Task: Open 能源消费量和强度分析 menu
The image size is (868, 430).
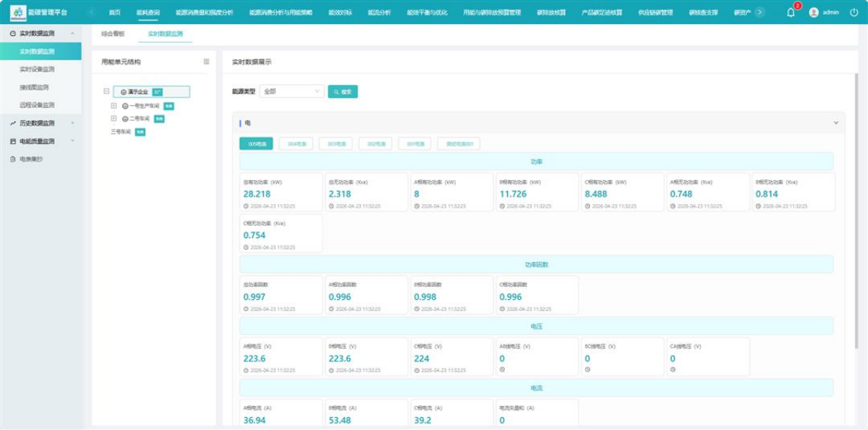Action: click(x=204, y=12)
